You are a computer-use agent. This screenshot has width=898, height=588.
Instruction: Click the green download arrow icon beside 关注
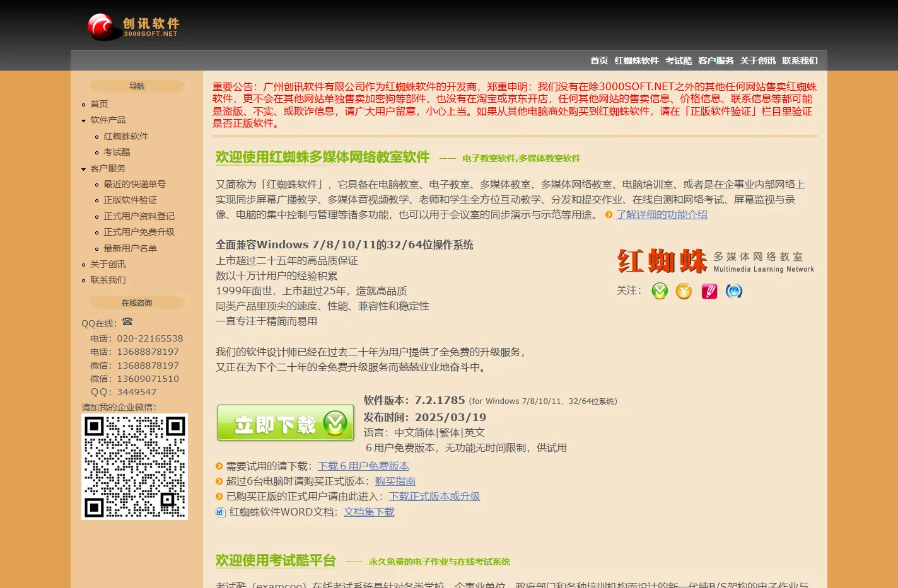pos(660,291)
